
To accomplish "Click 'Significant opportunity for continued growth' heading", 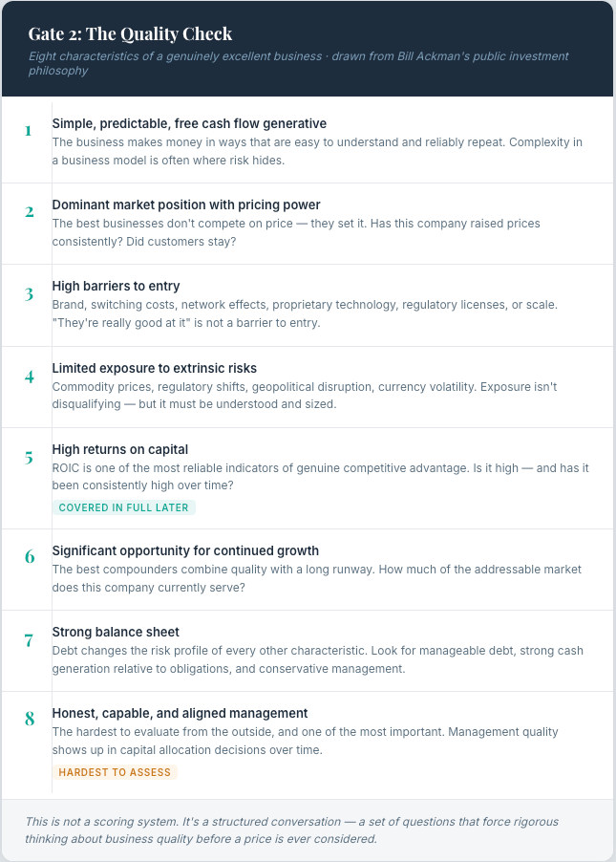I will 185,550.
